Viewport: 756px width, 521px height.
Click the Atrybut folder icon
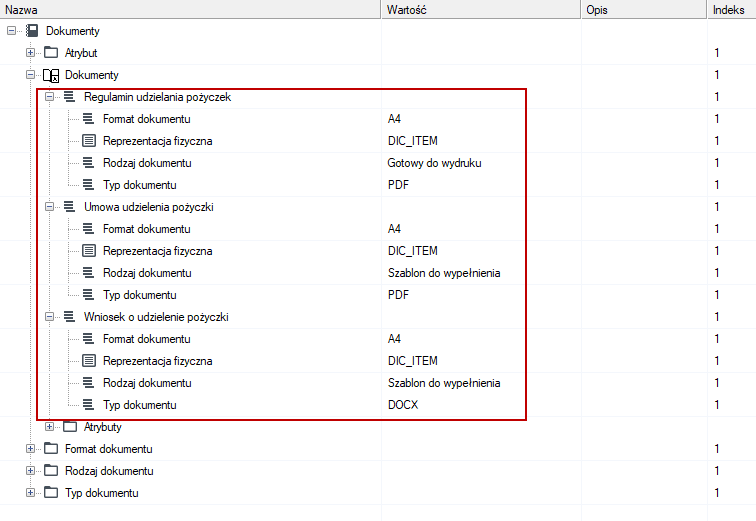[51, 53]
